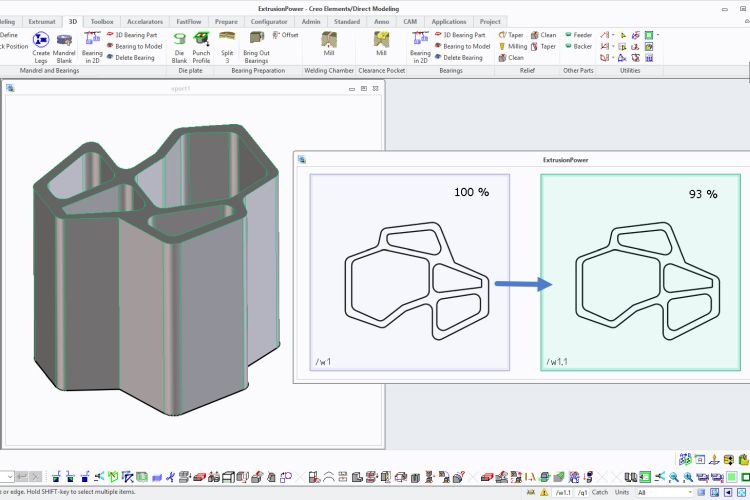
Task: Click the ExtrusionPower dialog window icon
Action: 301,159
